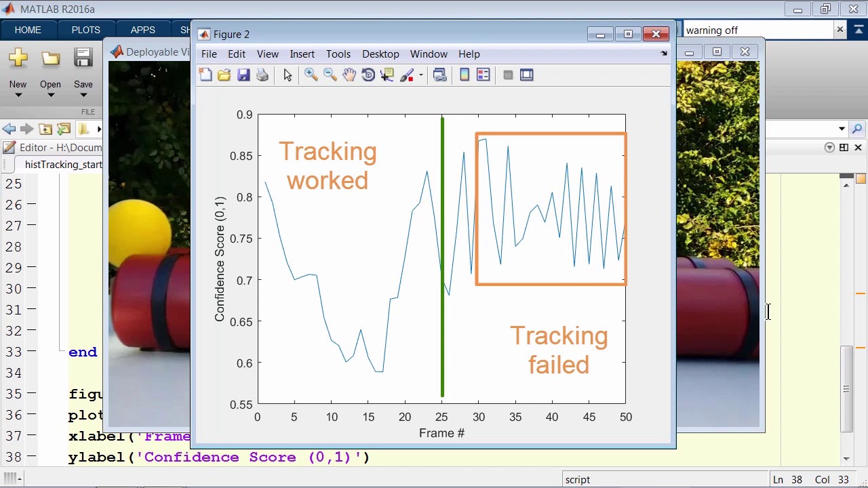Clear the 'warning off' search box
The height and width of the screenshot is (488, 868).
(x=840, y=30)
